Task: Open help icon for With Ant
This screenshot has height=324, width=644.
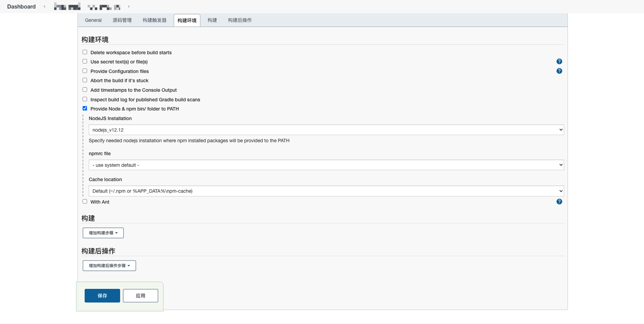Action: [559, 202]
